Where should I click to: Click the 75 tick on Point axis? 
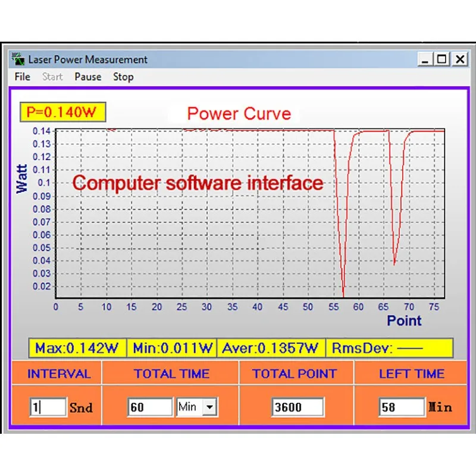[x=434, y=307]
